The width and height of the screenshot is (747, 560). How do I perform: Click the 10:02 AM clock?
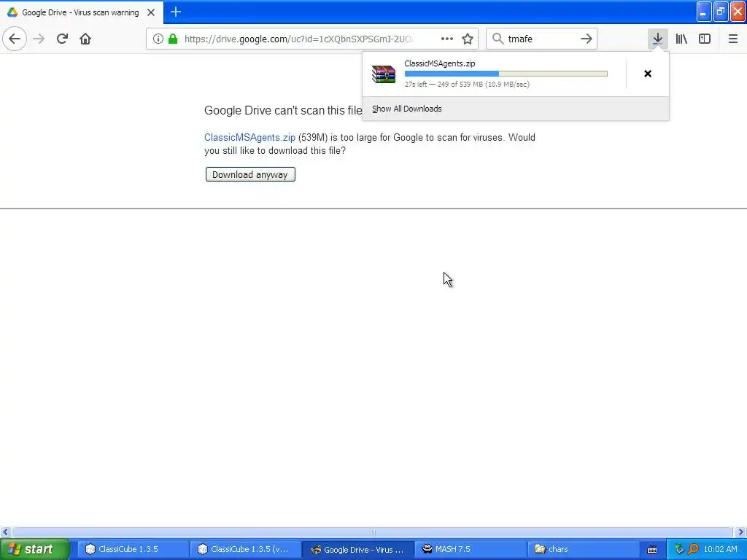click(720, 549)
